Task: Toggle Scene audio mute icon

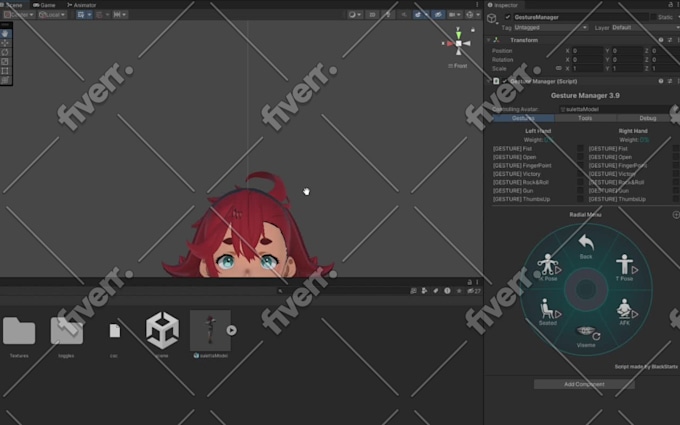Action: click(x=404, y=15)
